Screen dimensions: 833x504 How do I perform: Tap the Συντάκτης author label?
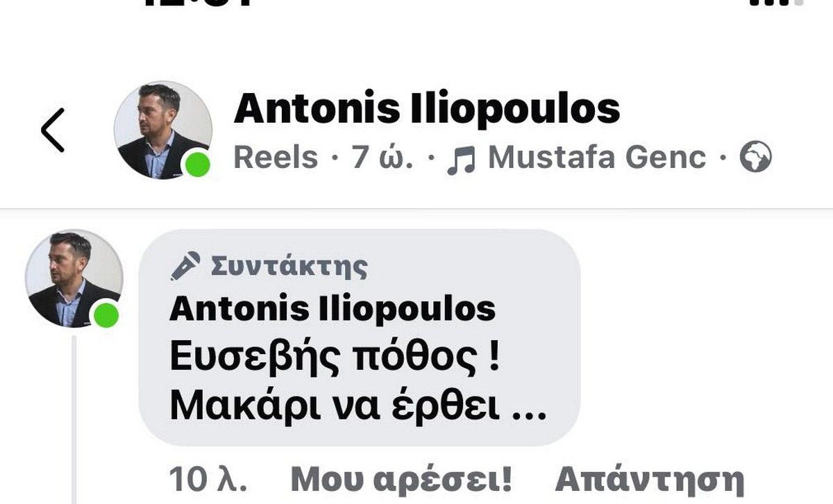(x=289, y=266)
